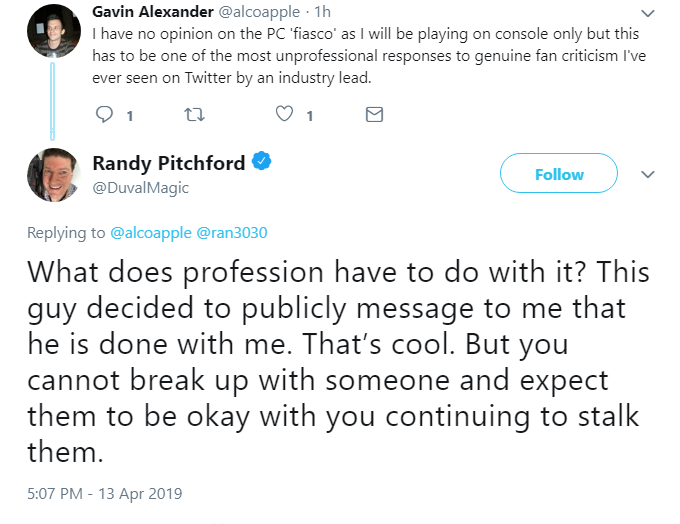Click the Randy Pitchford display name
This screenshot has width=680, height=524.
click(x=169, y=163)
